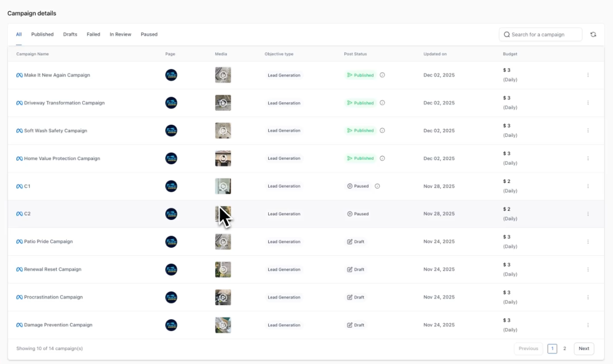This screenshot has height=364, width=613.
Task: Switch to the Drafts tab
Action: pyautogui.click(x=70, y=35)
